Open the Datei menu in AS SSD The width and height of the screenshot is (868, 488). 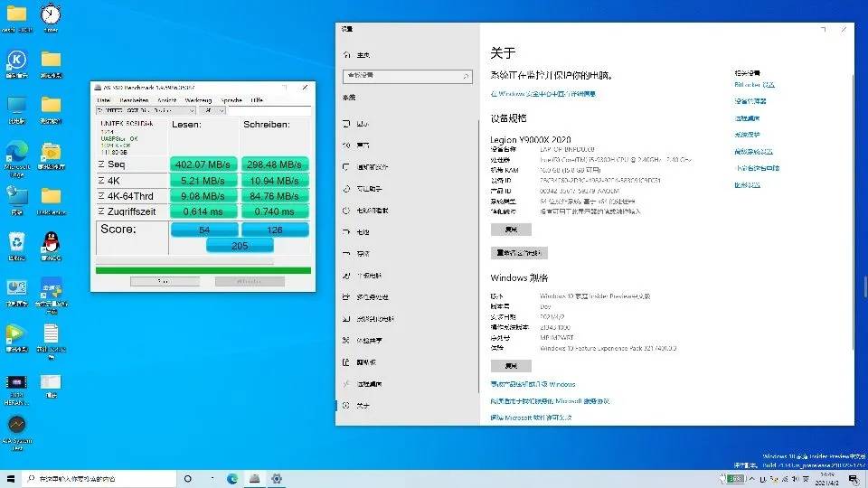click(x=104, y=100)
